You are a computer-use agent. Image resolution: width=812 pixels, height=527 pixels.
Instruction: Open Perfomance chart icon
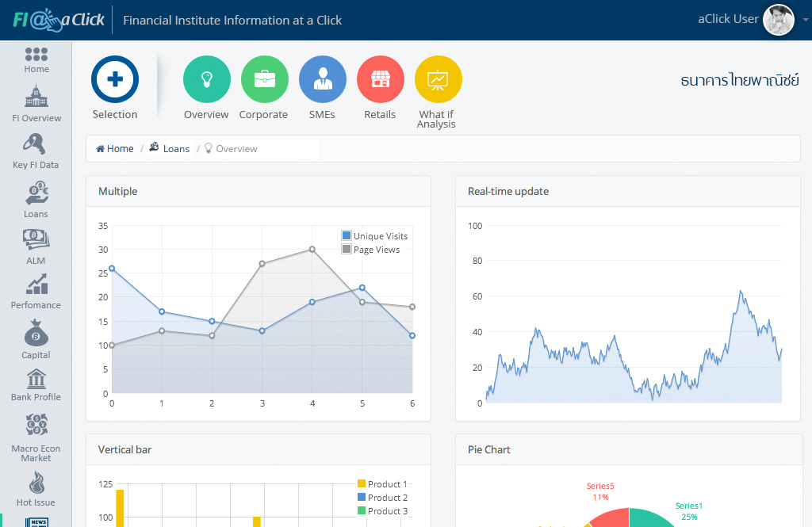point(36,285)
